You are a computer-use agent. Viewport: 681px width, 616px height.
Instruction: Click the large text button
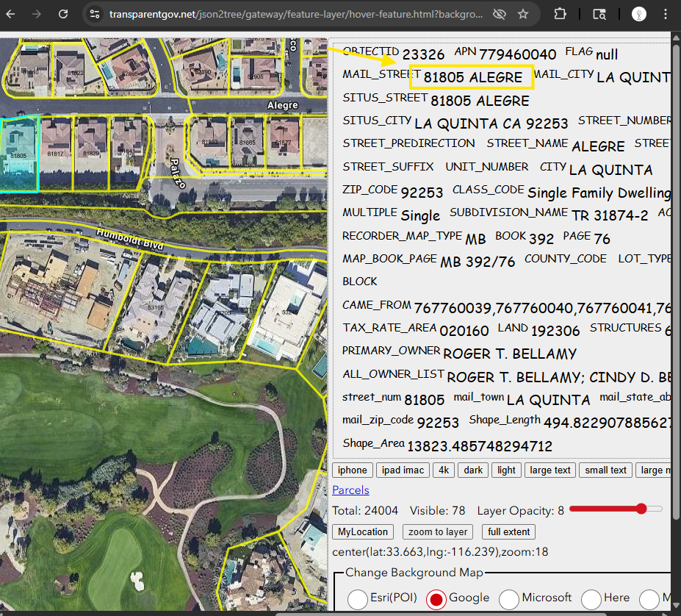550,470
